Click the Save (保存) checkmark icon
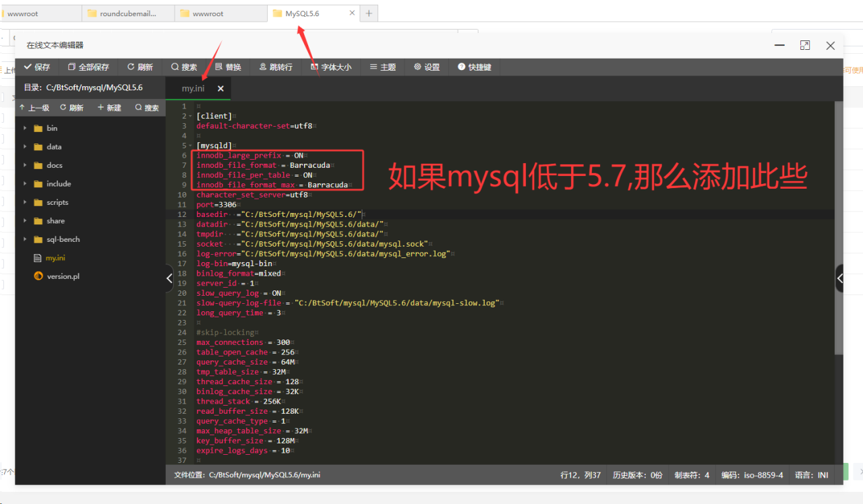This screenshot has height=504, width=863. [28, 67]
